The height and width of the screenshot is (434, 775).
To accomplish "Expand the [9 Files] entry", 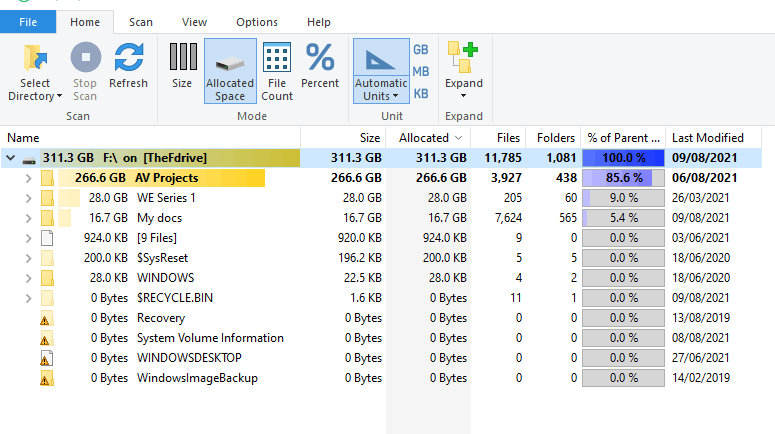I will [29, 238].
